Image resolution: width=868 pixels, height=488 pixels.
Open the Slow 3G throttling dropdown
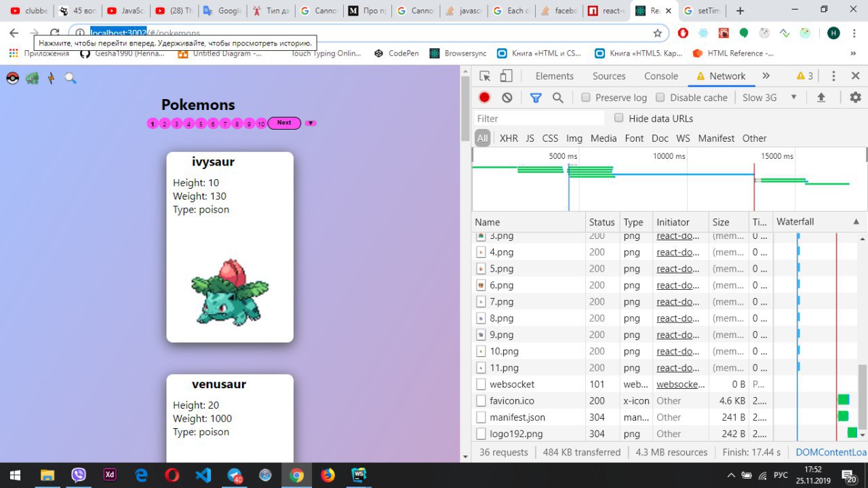click(770, 97)
